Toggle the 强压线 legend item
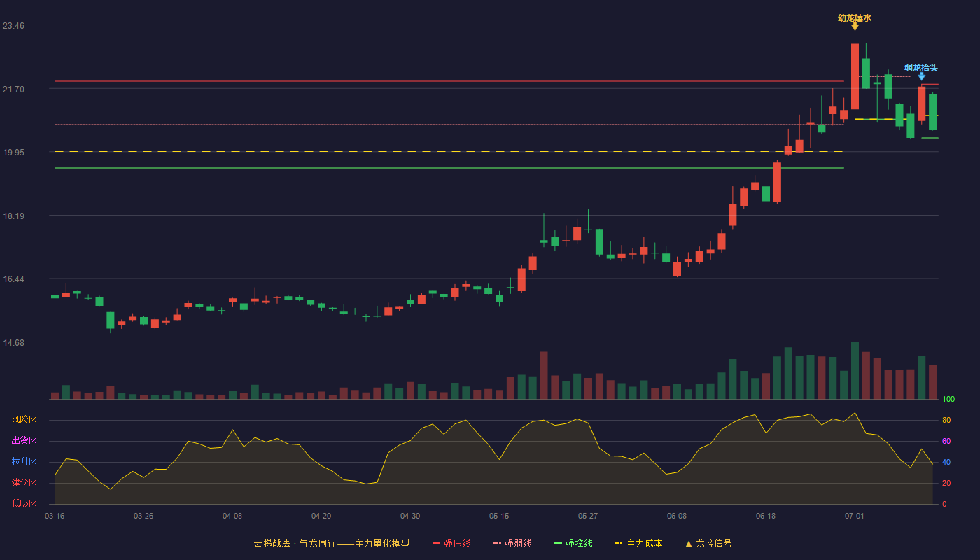The width and height of the screenshot is (980, 560). click(451, 543)
